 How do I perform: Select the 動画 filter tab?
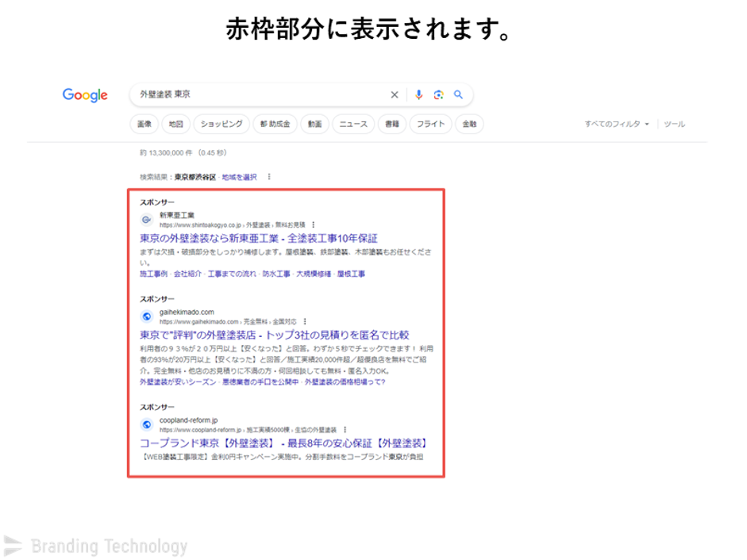pyautogui.click(x=314, y=124)
